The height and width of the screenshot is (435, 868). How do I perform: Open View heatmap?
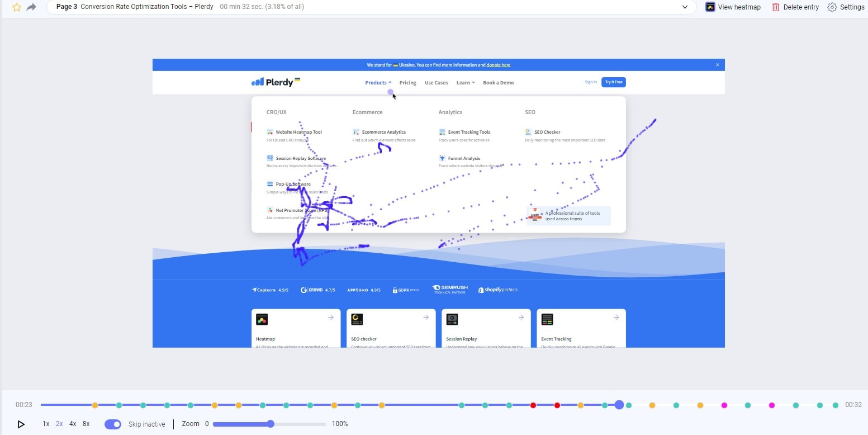click(739, 7)
